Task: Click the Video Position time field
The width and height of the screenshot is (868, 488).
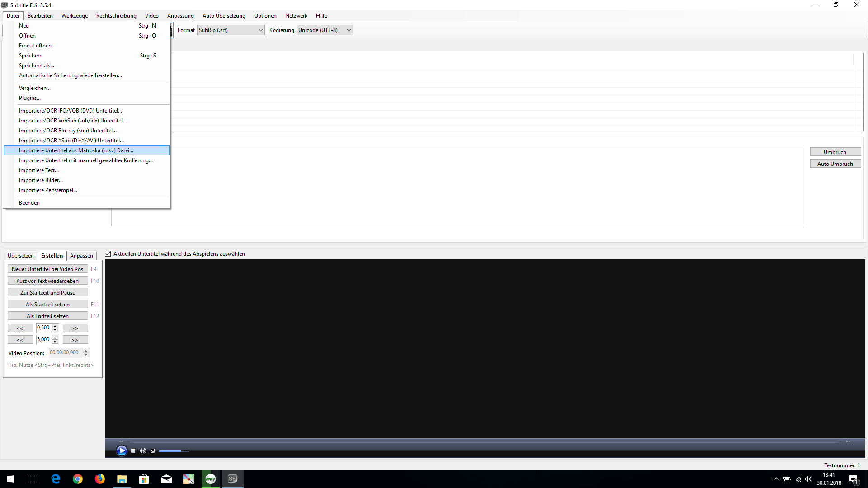Action: pyautogui.click(x=65, y=353)
